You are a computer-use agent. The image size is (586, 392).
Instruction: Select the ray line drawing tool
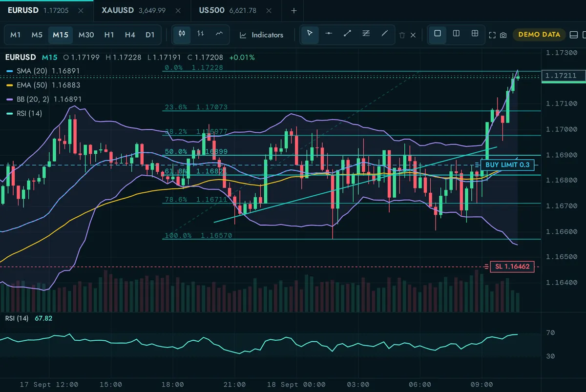[x=384, y=34]
